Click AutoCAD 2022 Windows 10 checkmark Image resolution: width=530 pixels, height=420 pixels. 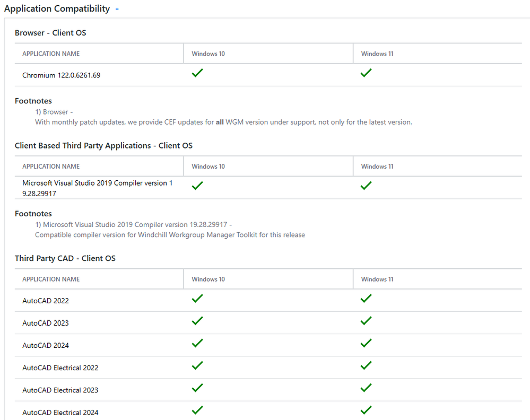click(197, 299)
